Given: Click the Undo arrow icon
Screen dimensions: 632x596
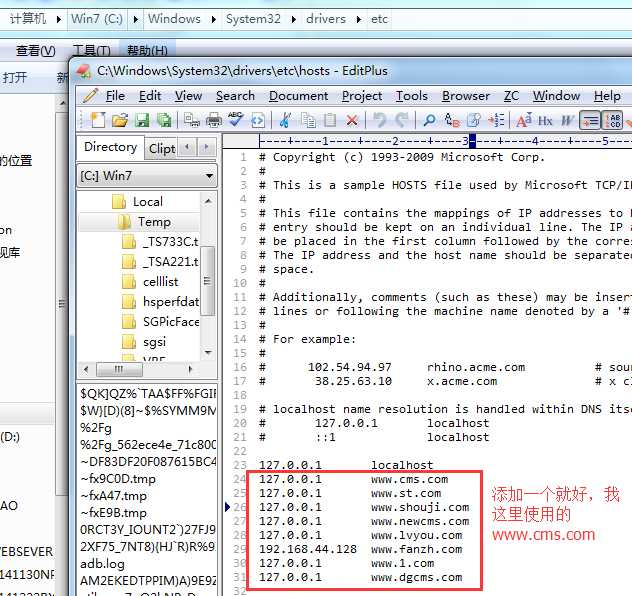Looking at the screenshot, I should click(x=379, y=120).
